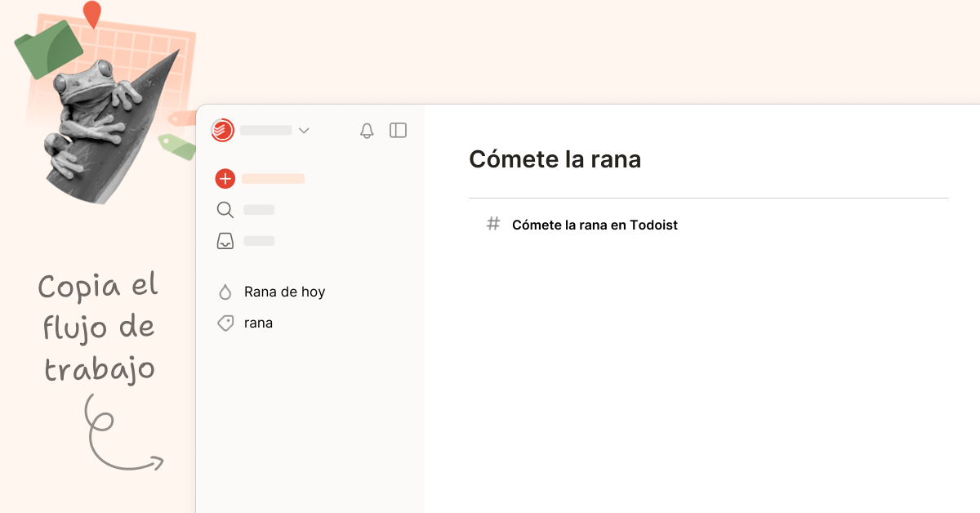Click the tag icon beside rana
Viewport: 980px width, 513px height.
[x=225, y=323]
